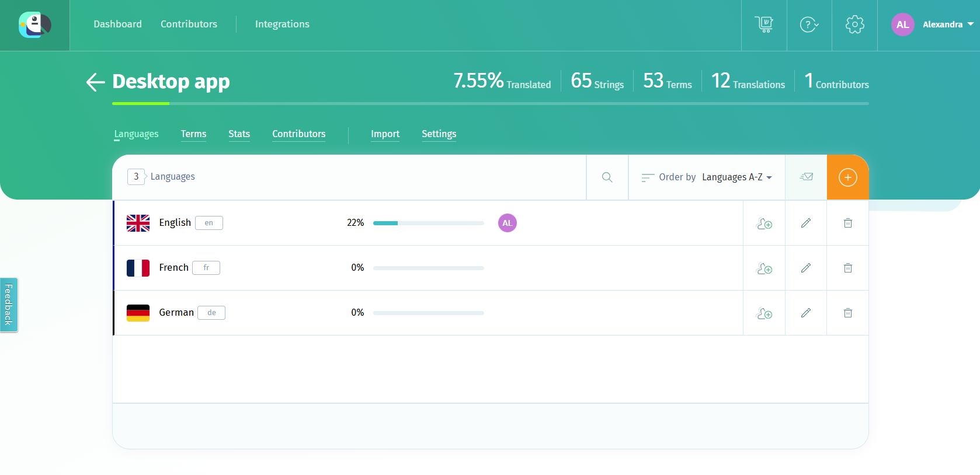Go to Integrations in top navigation
This screenshot has width=980, height=475.
(x=282, y=25)
